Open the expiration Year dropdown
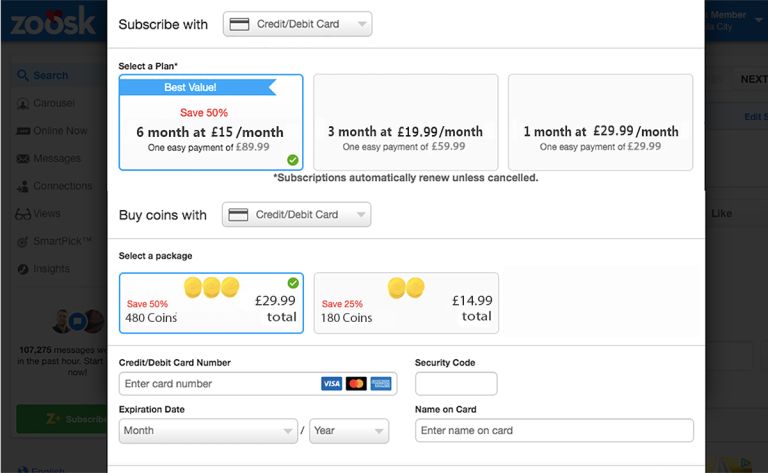This screenshot has height=473, width=768. tap(349, 431)
